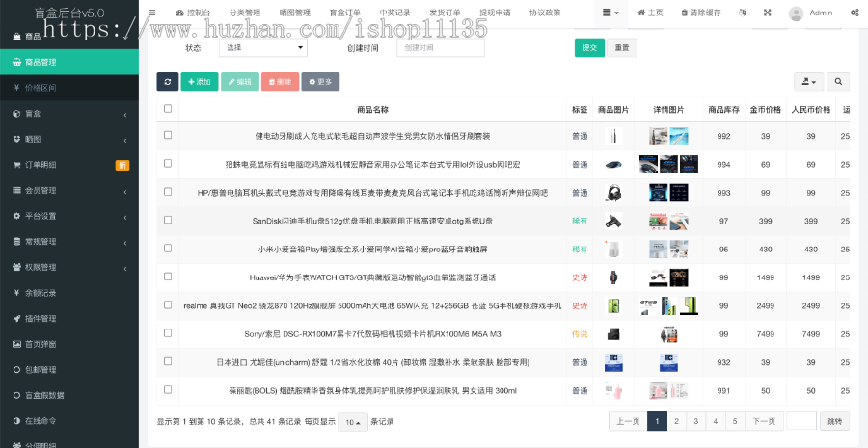Click the 删除 delete button
The height and width of the screenshot is (448, 868).
[280, 81]
